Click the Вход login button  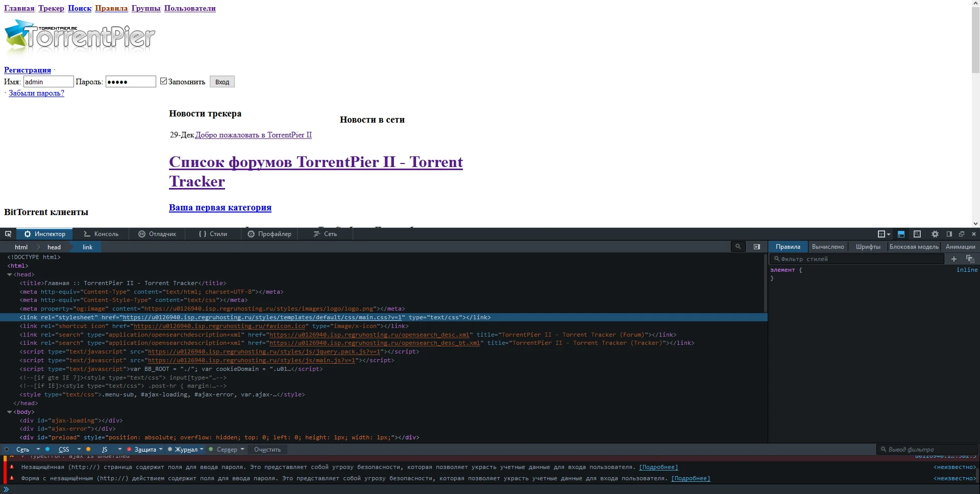(x=222, y=82)
